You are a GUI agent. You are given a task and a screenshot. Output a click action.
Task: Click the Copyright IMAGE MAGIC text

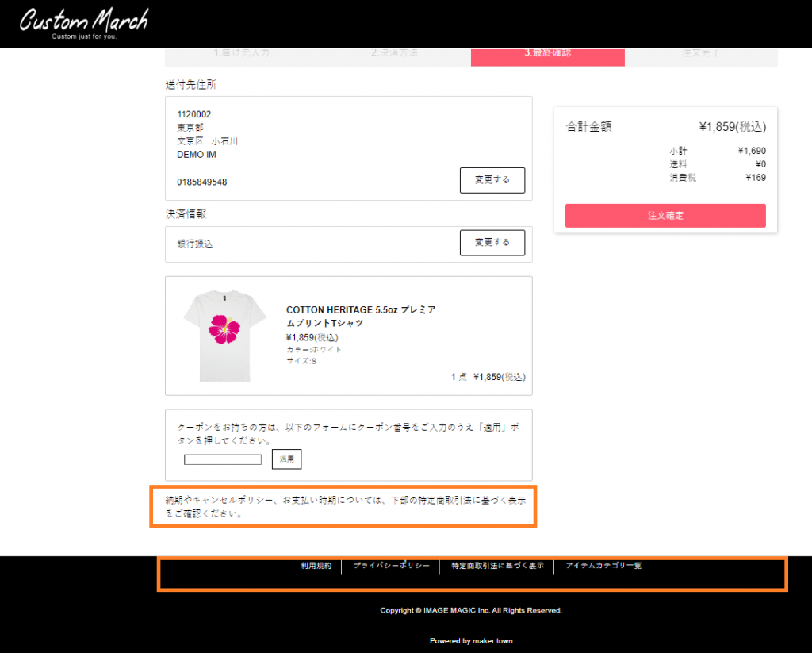click(x=471, y=610)
